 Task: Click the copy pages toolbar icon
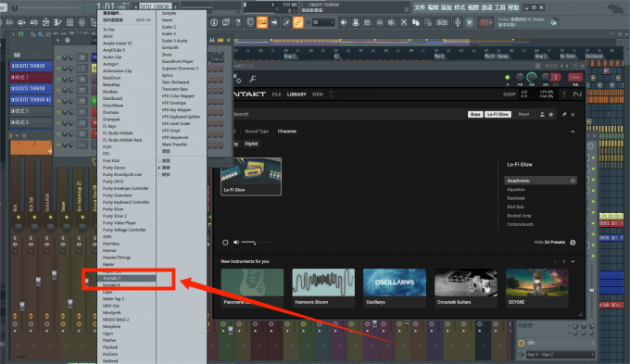[416, 22]
